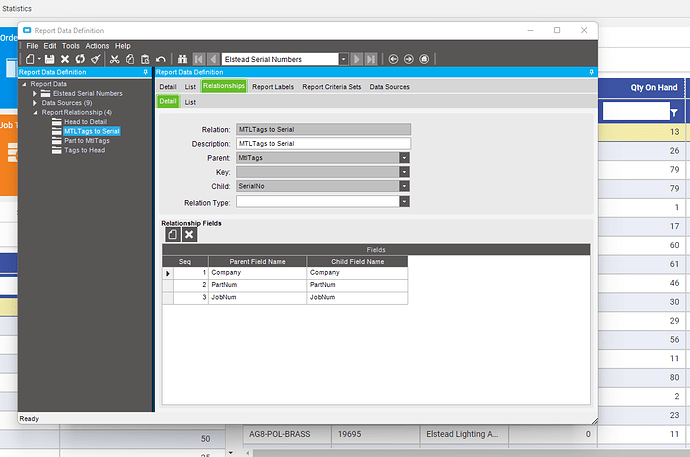Click the circular Home icon
This screenshot has height=457, width=690.
(x=424, y=59)
